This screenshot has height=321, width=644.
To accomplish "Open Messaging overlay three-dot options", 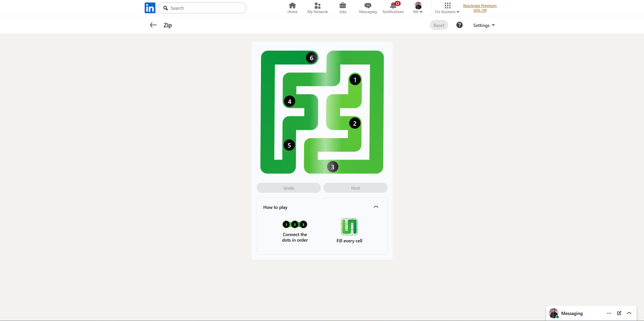I will click(609, 313).
